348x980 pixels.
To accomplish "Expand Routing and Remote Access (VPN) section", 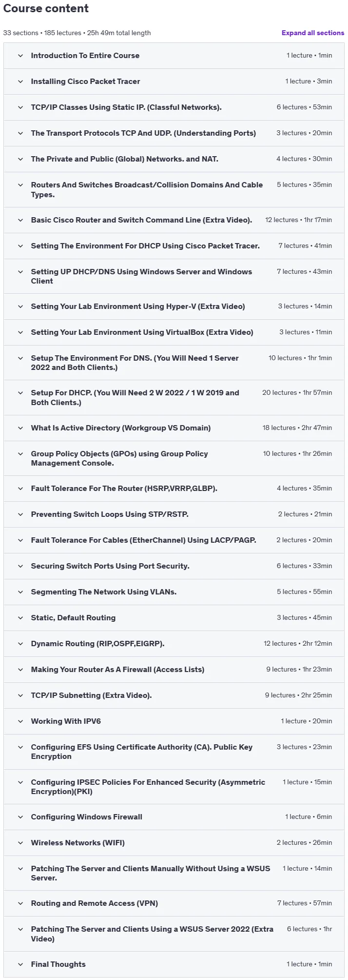I will tap(174, 903).
